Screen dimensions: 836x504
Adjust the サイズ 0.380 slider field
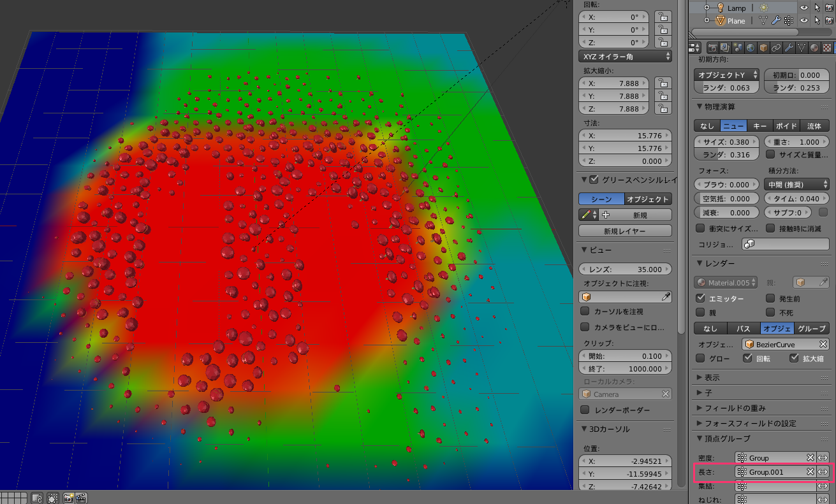pos(726,142)
